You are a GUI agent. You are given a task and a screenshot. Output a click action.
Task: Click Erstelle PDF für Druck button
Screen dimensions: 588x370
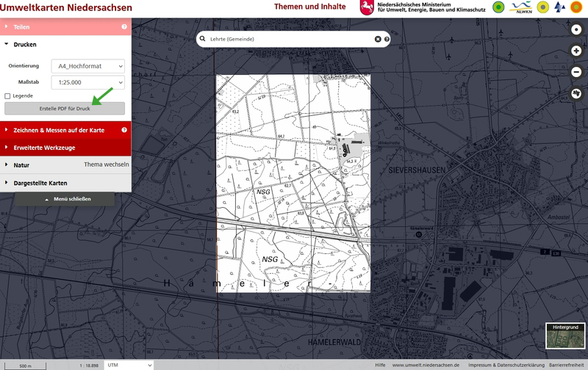pos(65,109)
